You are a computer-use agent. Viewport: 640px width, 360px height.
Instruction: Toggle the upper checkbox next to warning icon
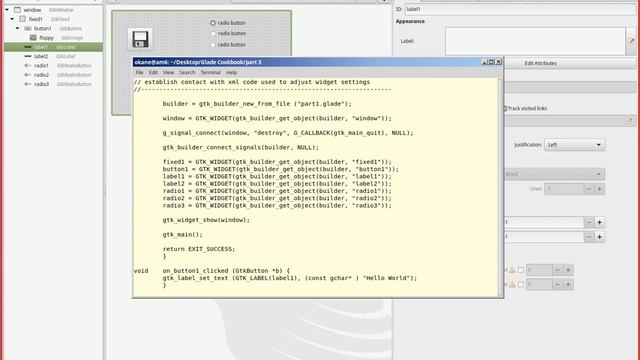(x=520, y=270)
